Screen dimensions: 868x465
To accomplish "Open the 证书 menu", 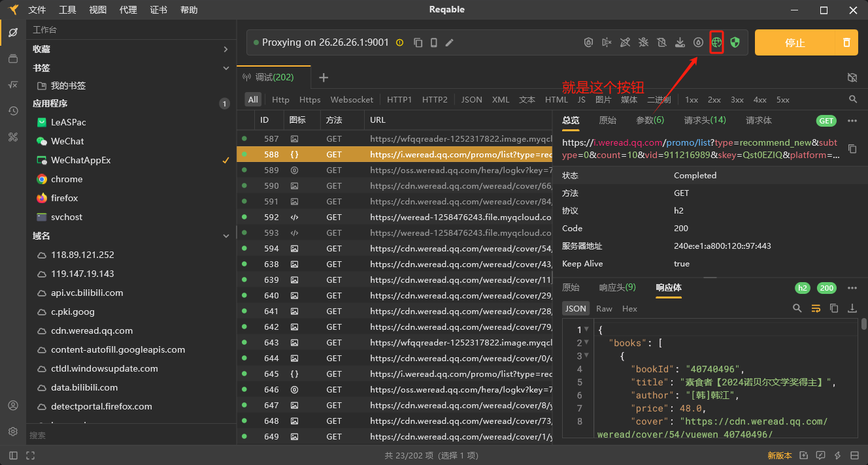I will point(158,10).
